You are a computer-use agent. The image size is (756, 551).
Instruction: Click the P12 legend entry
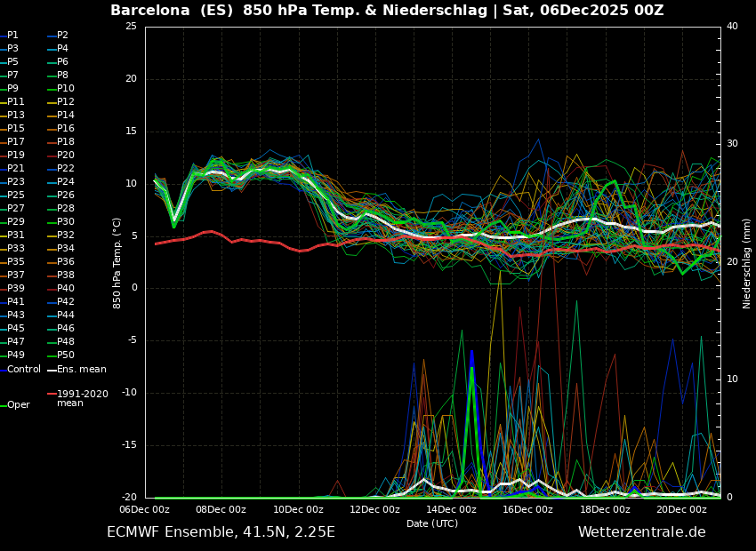coord(66,102)
